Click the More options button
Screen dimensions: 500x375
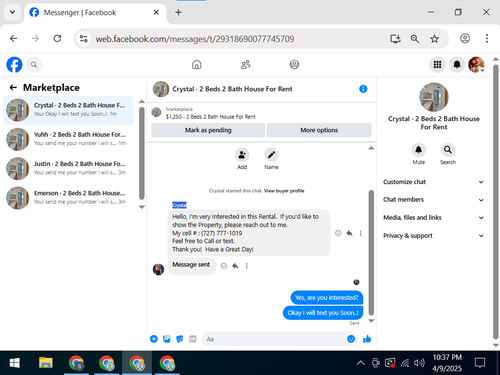pos(319,130)
